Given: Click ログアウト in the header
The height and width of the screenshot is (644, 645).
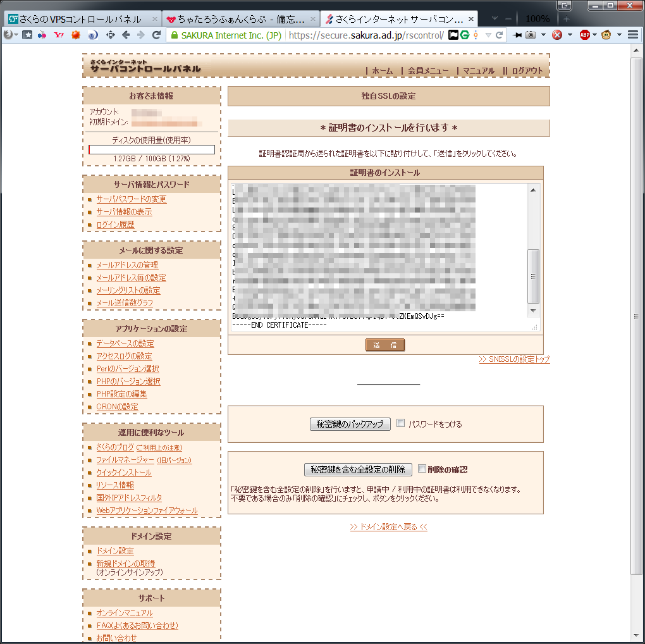Looking at the screenshot, I should pos(527,71).
